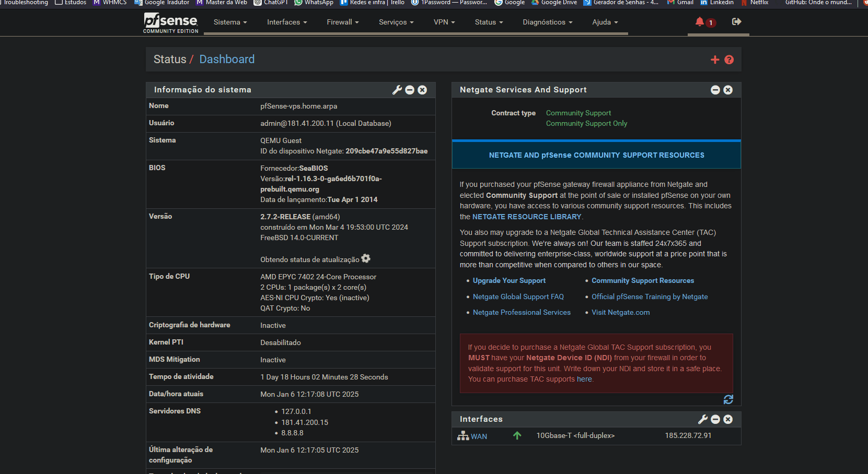
Task: Click Community Support Only contract text
Action: [x=586, y=123]
